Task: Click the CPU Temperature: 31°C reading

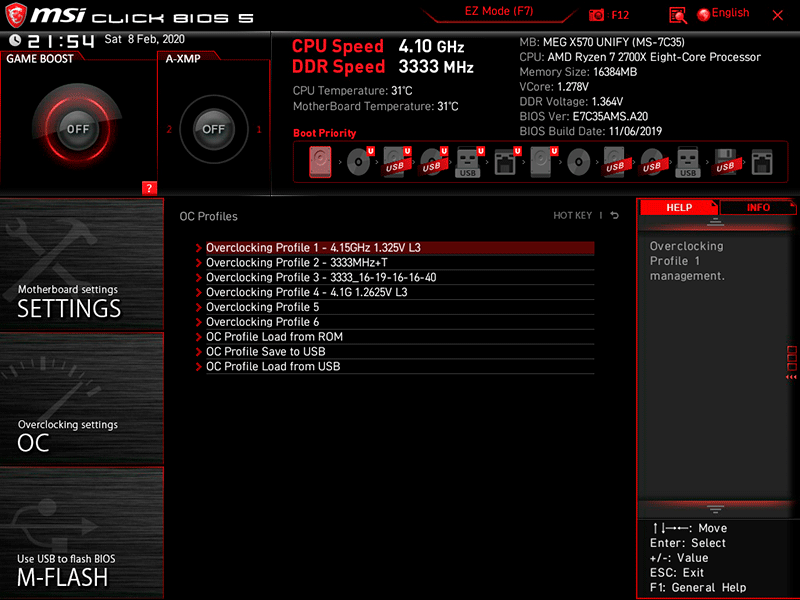Action: (x=353, y=91)
